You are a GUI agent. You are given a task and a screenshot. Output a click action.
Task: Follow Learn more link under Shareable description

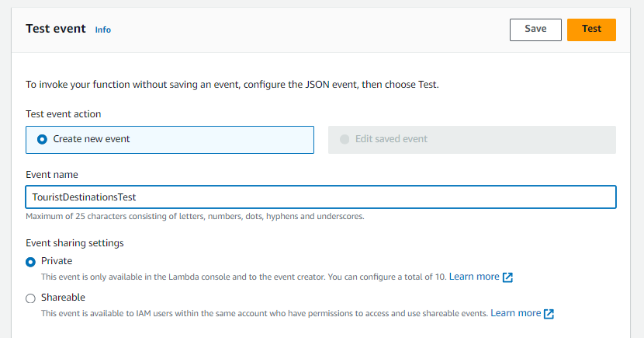(515, 313)
